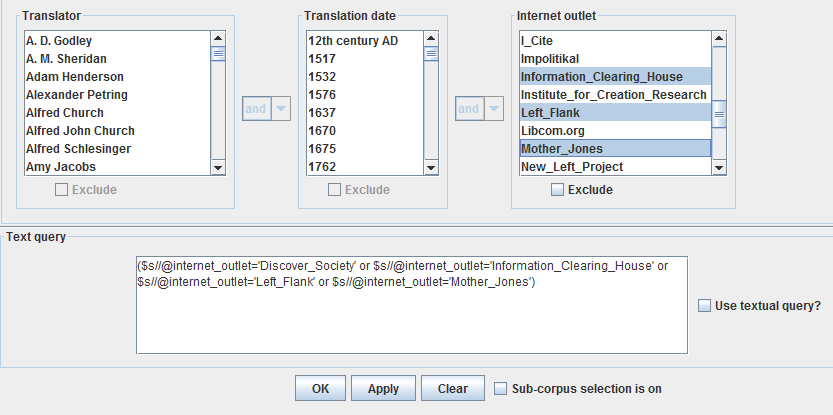Enable the Use textual query checkbox

(704, 306)
